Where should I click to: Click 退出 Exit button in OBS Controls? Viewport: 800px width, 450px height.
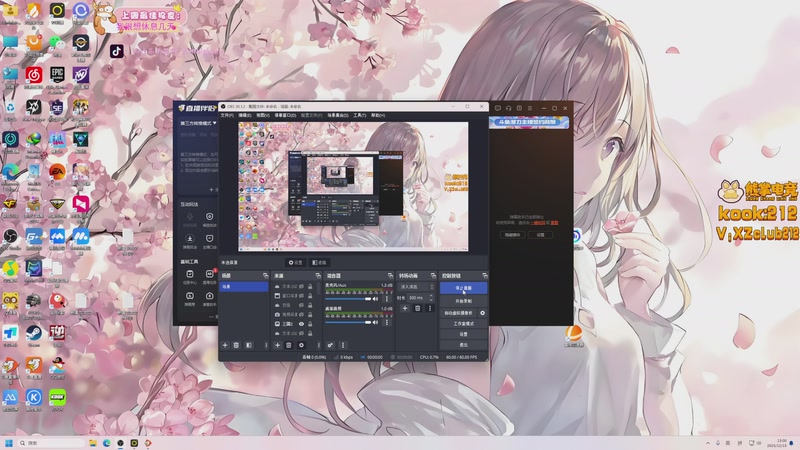463,345
